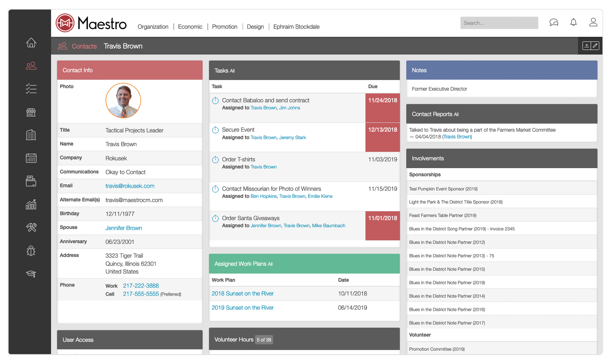
Task: Select the Home icon in sidebar
Action: [31, 43]
